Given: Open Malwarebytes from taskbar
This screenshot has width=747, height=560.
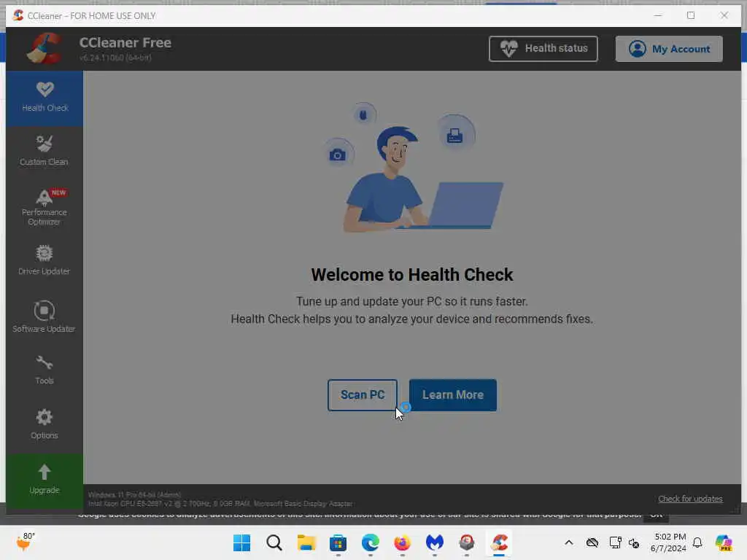Looking at the screenshot, I should (x=435, y=542).
